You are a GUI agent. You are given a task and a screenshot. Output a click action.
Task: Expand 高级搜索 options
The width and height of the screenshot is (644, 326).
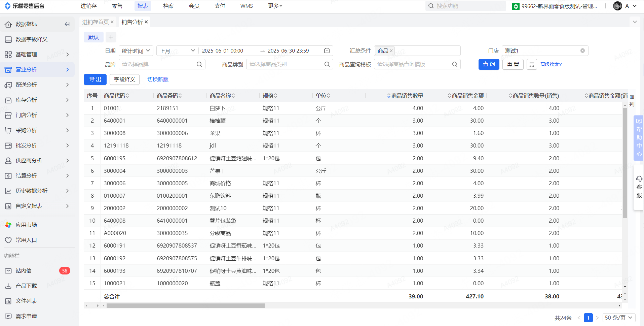click(x=551, y=64)
